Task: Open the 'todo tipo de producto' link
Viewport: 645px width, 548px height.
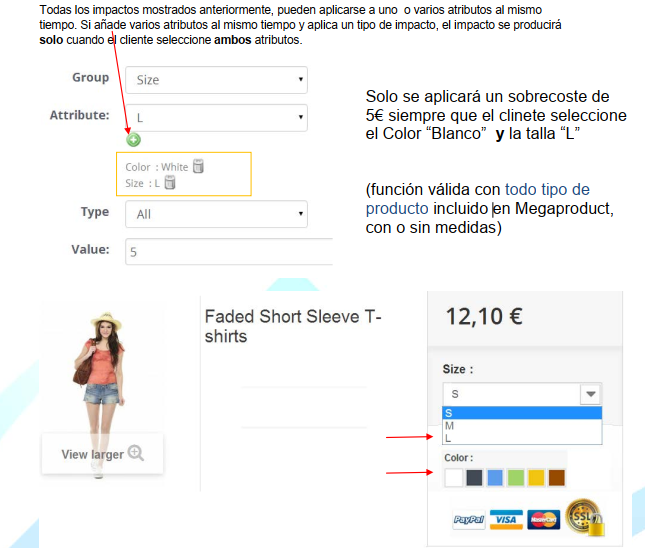Action: pyautogui.click(x=478, y=199)
